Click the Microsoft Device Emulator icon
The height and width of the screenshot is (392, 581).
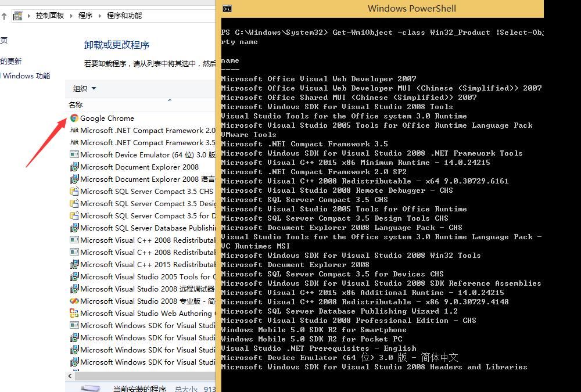74,155
